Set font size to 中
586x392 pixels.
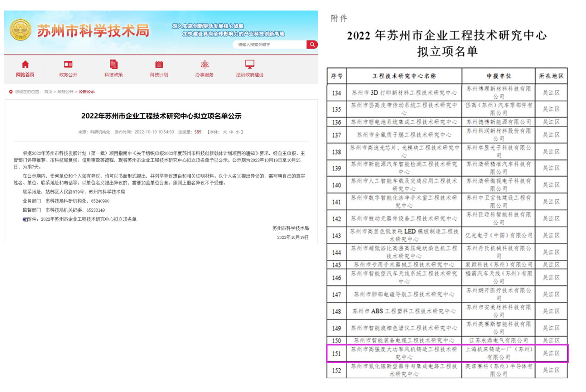[x=231, y=132]
